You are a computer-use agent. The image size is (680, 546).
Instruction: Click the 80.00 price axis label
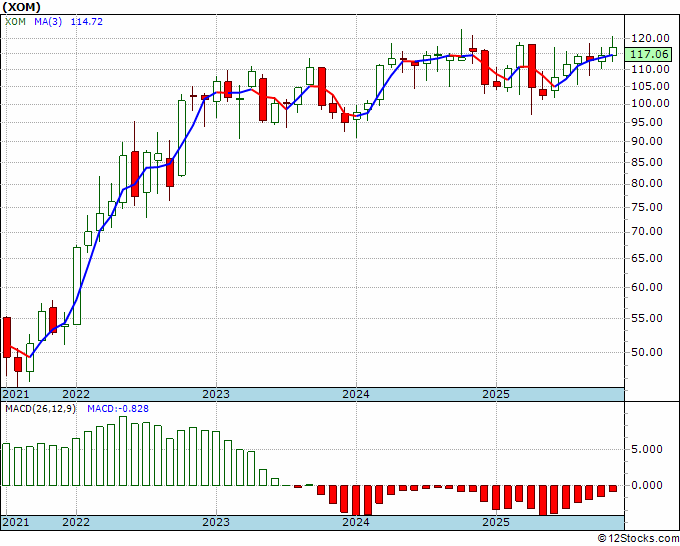647,183
